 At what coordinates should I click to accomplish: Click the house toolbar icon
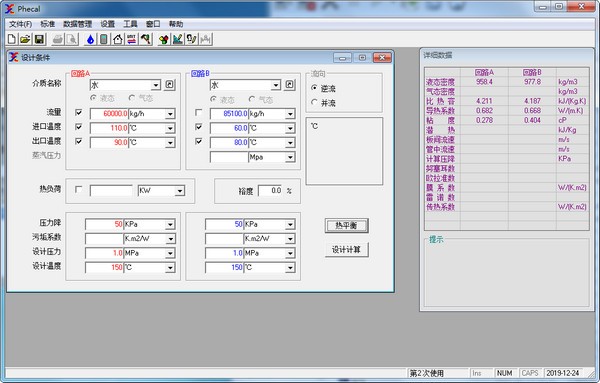coord(118,39)
